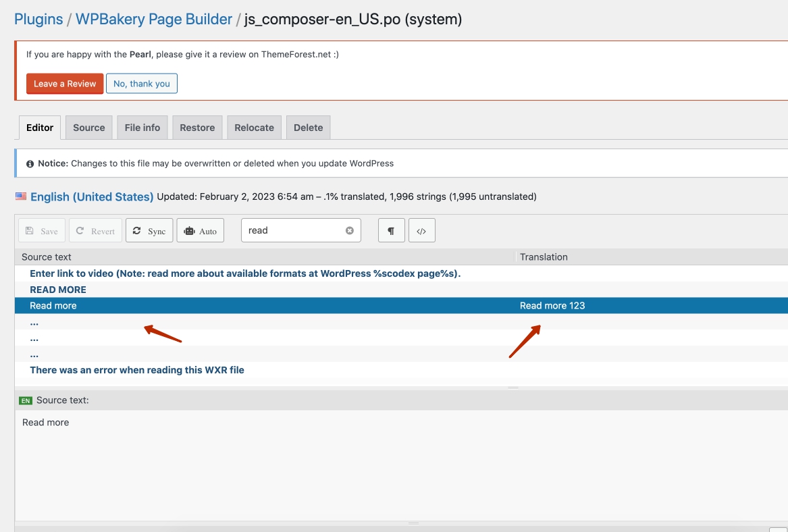Click the Leave a Review button
This screenshot has width=788, height=532.
click(x=65, y=84)
